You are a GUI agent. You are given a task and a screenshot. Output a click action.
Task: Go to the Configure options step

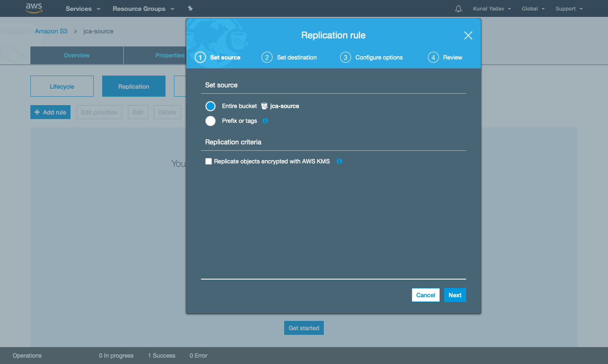(x=379, y=57)
